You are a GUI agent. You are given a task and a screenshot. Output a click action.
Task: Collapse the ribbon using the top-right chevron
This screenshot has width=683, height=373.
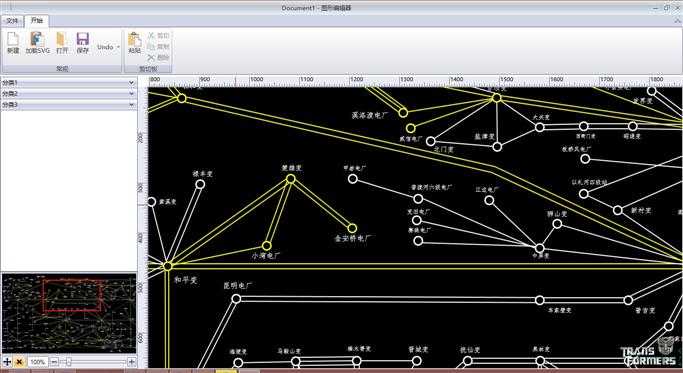point(678,20)
